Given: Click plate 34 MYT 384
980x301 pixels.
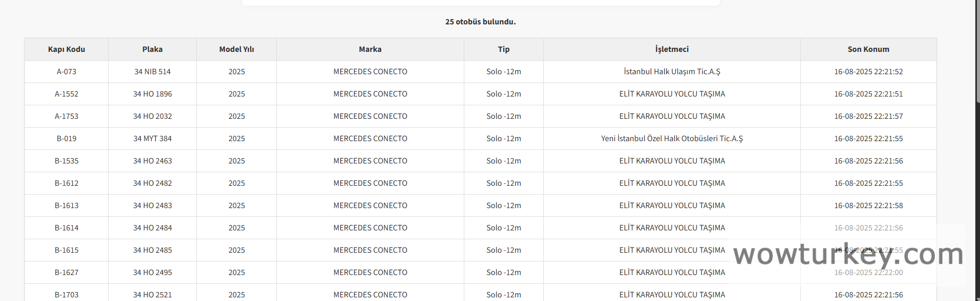Looking at the screenshot, I should [x=152, y=139].
